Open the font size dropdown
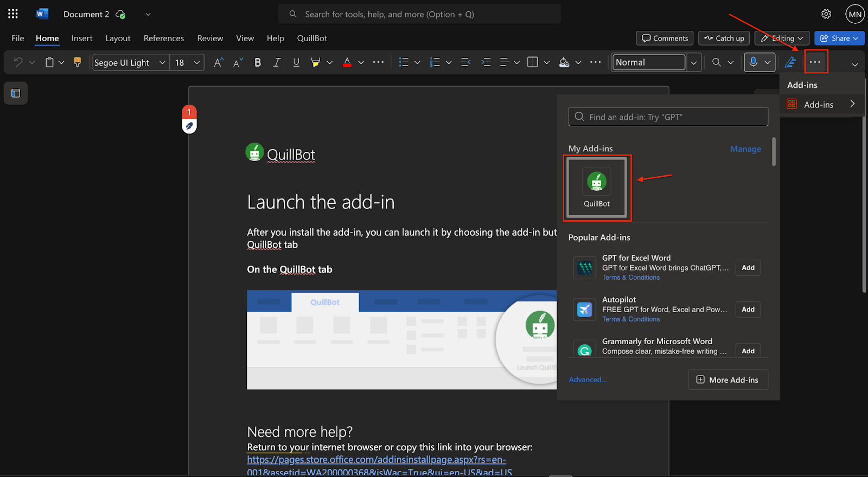This screenshot has height=477, width=868. (x=196, y=62)
